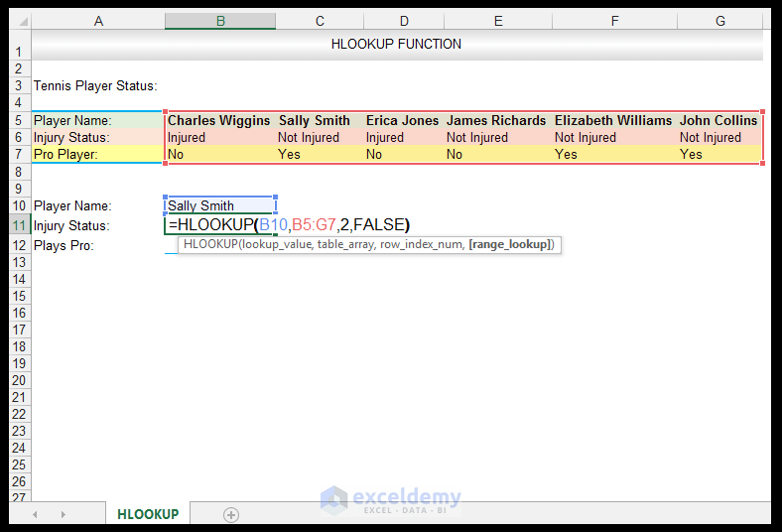782x532 pixels.
Task: Select column B header
Action: point(220,21)
